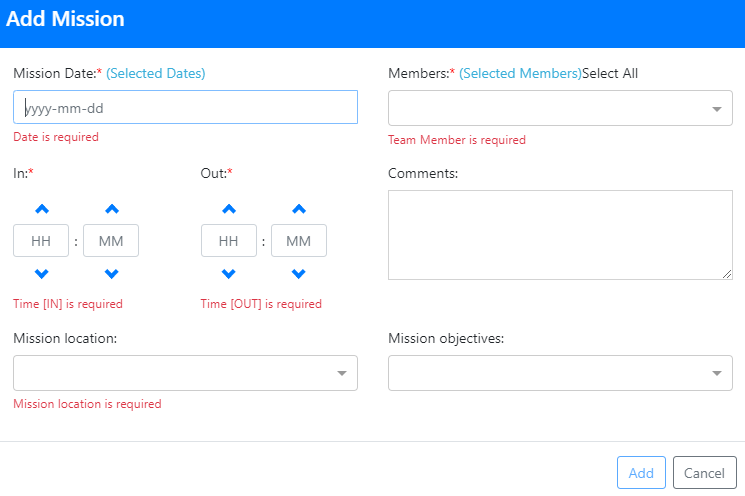Increase the Out time minutes
The image size is (745, 496).
[x=298, y=209]
